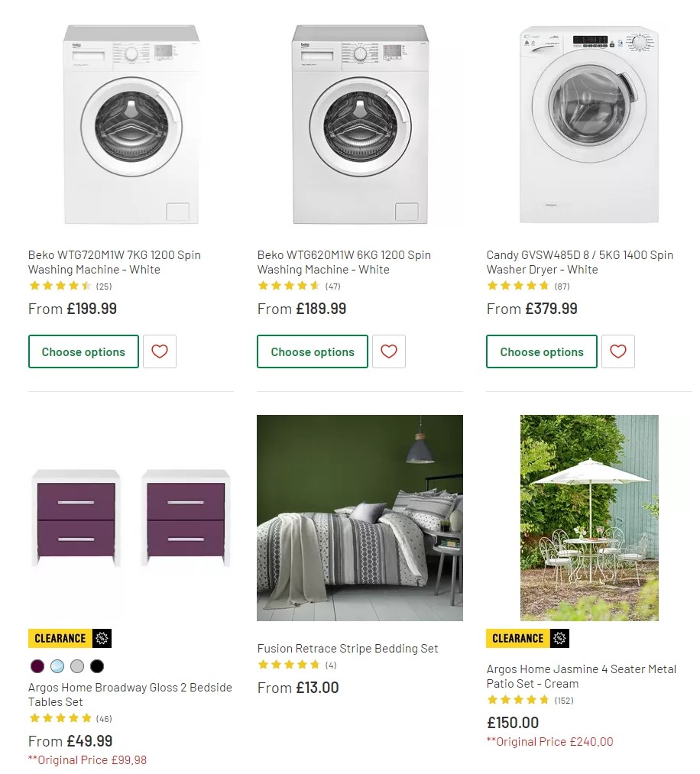
Task: Choose the black colour swatch option
Action: pyautogui.click(x=96, y=666)
